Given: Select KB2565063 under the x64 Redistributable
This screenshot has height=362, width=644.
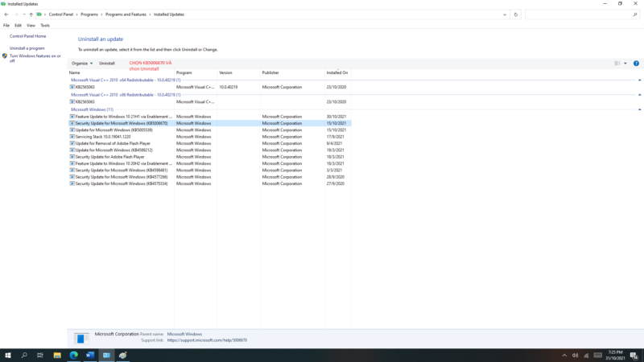Looking at the screenshot, I should click(209, 87).
